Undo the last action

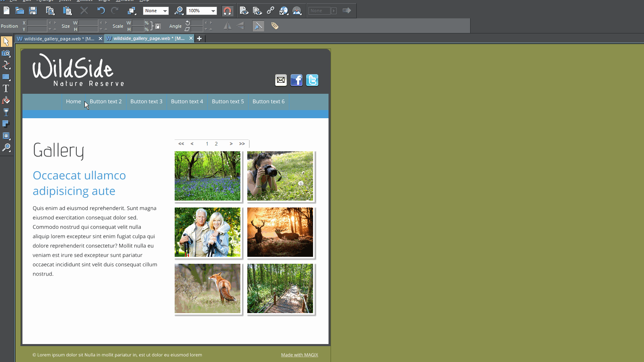101,11
